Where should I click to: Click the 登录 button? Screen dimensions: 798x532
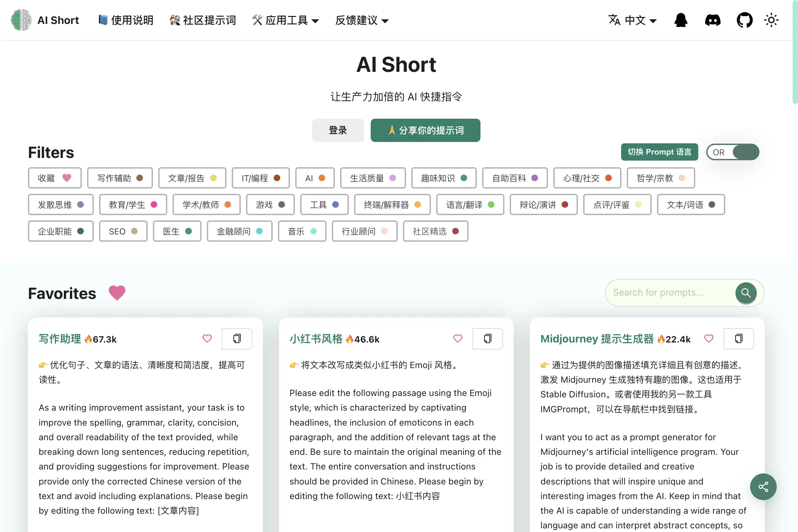338,130
